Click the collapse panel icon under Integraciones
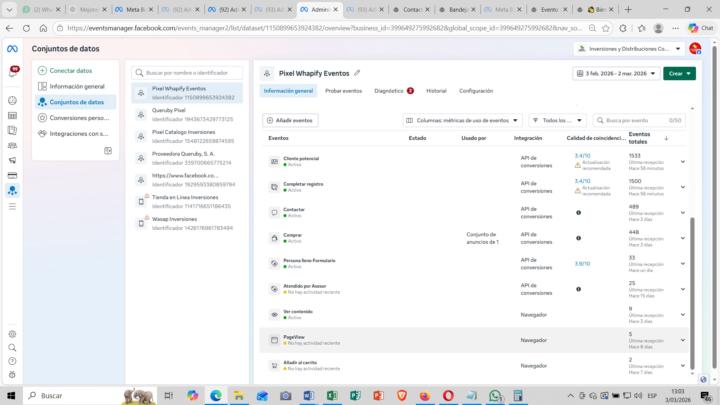The image size is (720, 405). [x=108, y=151]
